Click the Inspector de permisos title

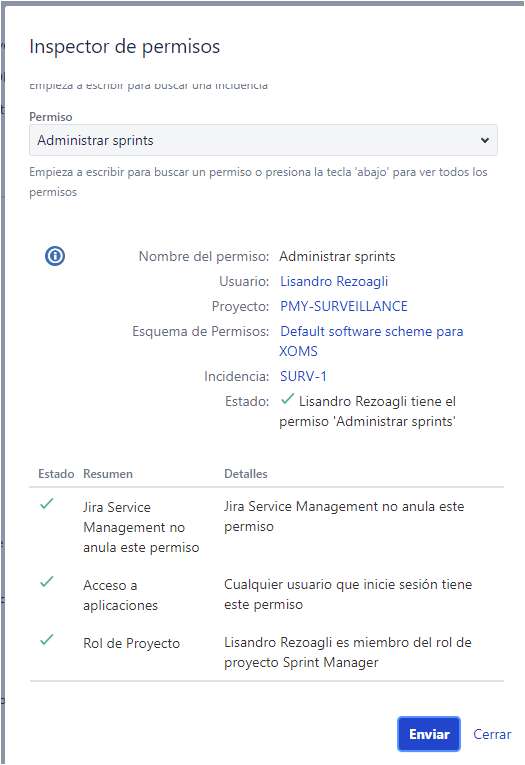(x=124, y=47)
